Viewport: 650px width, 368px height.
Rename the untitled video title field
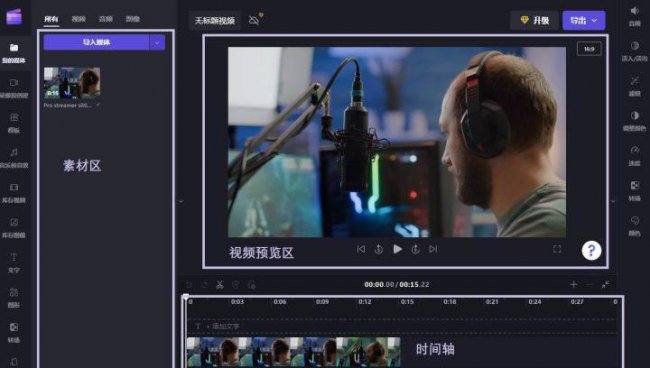click(x=215, y=20)
